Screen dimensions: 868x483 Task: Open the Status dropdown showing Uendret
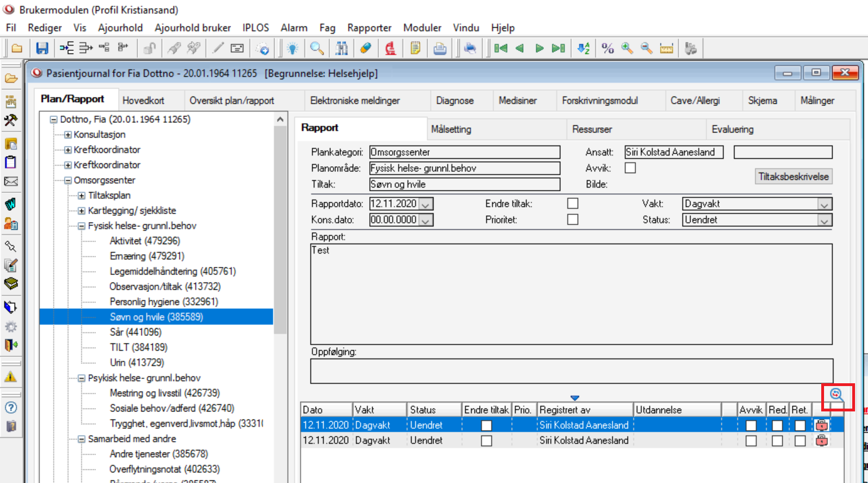[x=825, y=220]
